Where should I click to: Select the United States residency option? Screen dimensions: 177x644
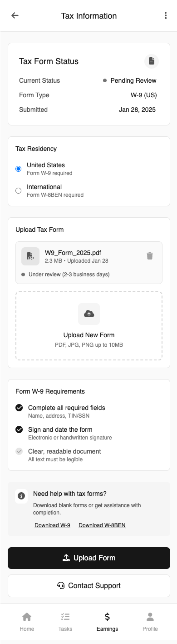click(19, 169)
